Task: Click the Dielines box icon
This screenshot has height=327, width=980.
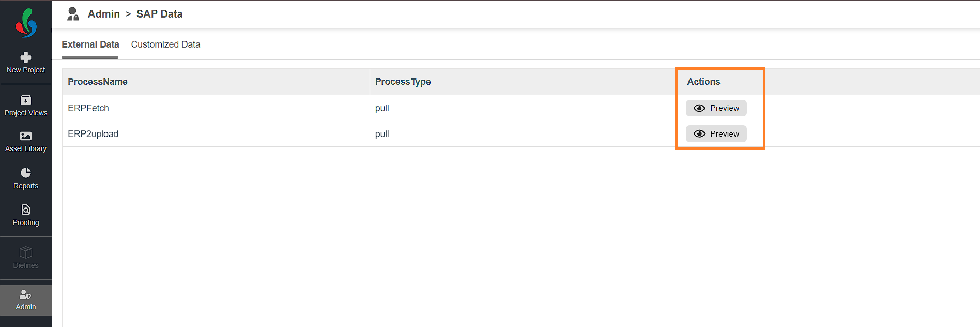Action: [26, 252]
